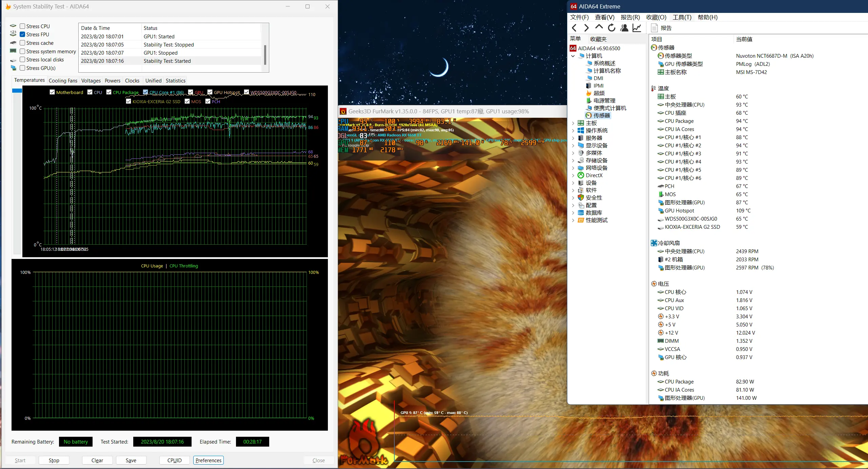The height and width of the screenshot is (469, 868).
Task: Switch to the 收藏夹 panel tab
Action: [598, 39]
